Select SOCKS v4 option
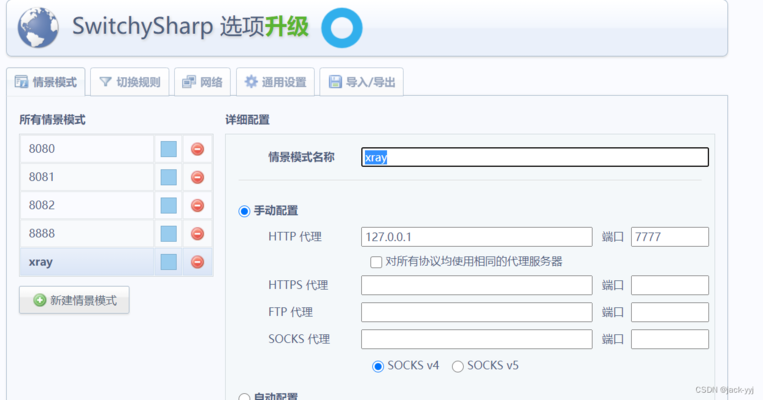The width and height of the screenshot is (763, 400). pos(378,366)
